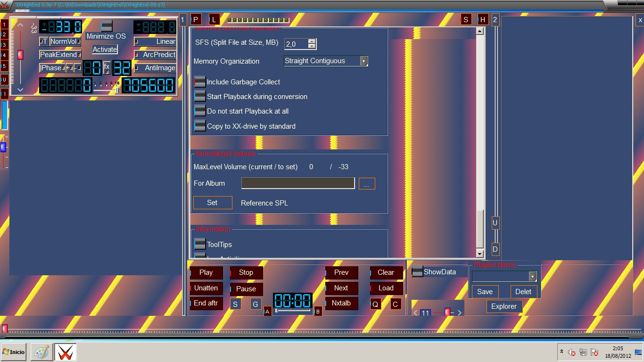Skip to the Next track

341,288
